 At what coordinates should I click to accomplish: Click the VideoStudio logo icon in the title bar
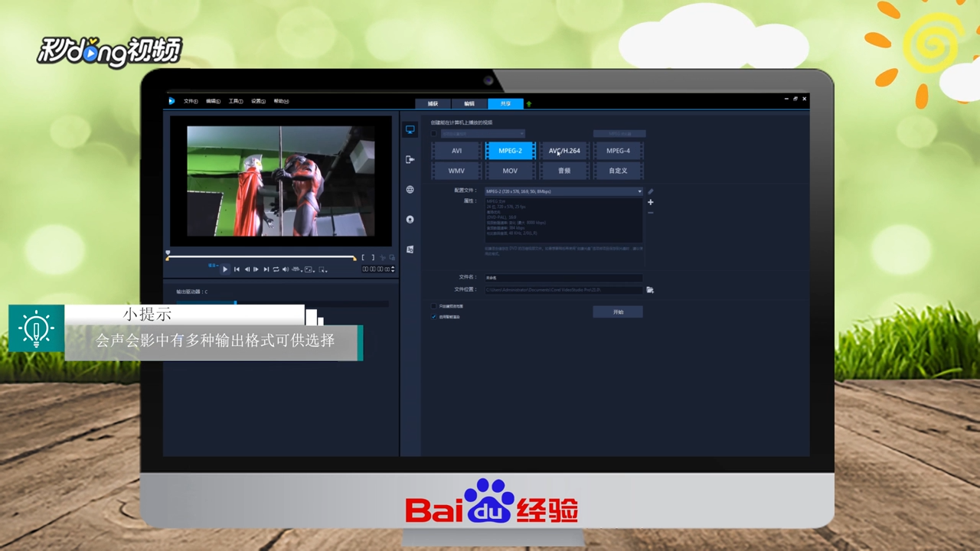coord(172,101)
